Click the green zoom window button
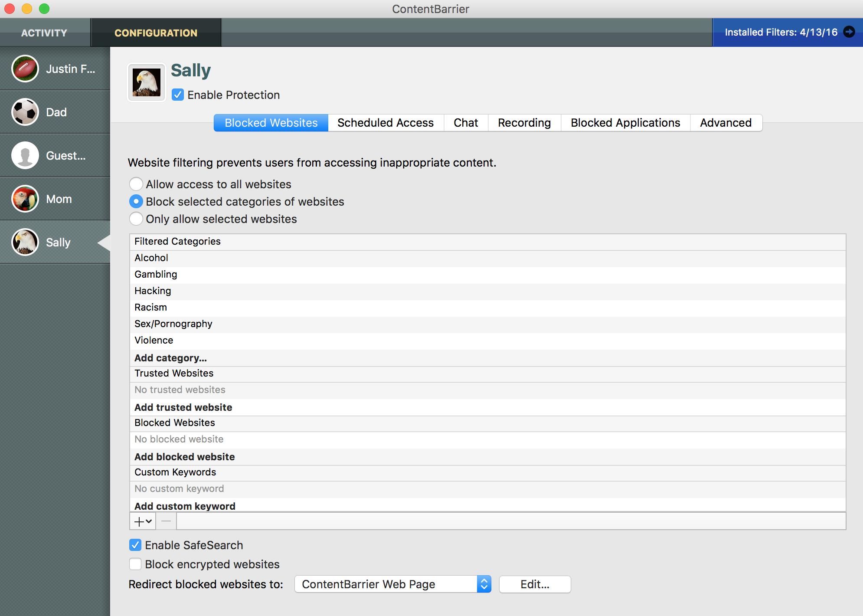Image resolution: width=863 pixels, height=616 pixels. click(x=44, y=9)
